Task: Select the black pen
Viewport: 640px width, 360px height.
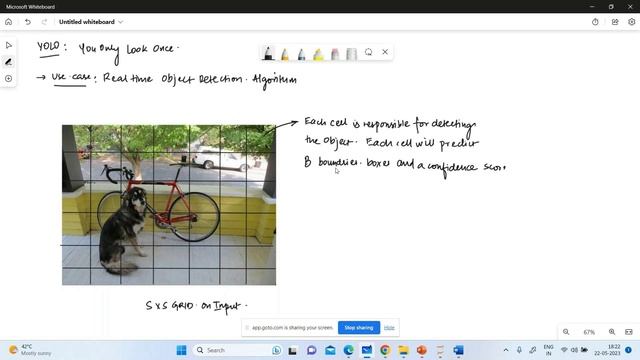Action: tap(268, 53)
